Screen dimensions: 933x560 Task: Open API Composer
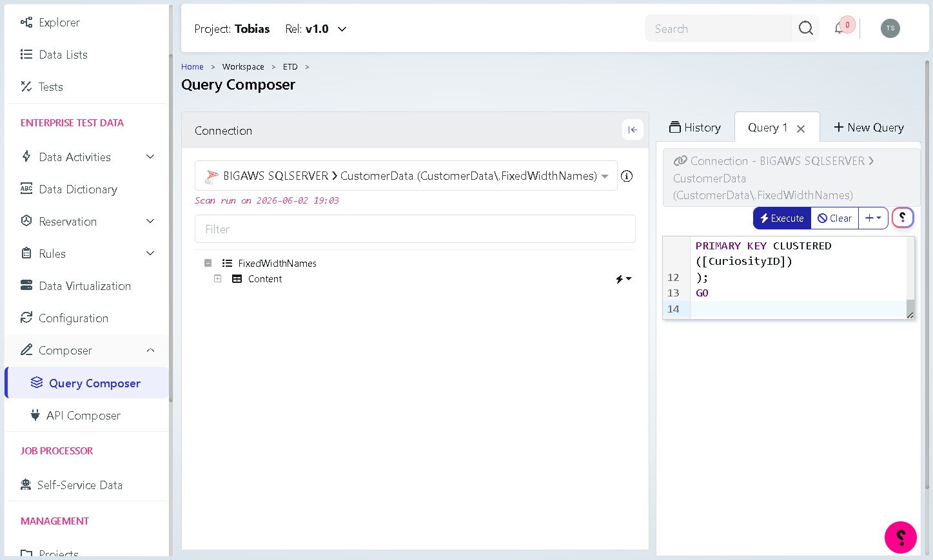click(x=76, y=416)
